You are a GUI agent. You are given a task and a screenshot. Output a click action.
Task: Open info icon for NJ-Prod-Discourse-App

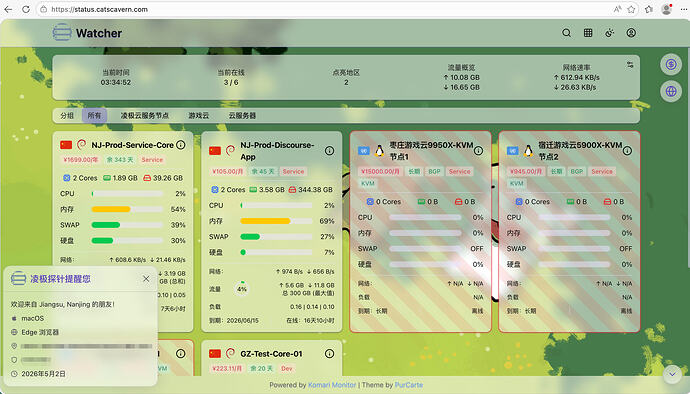coord(329,151)
